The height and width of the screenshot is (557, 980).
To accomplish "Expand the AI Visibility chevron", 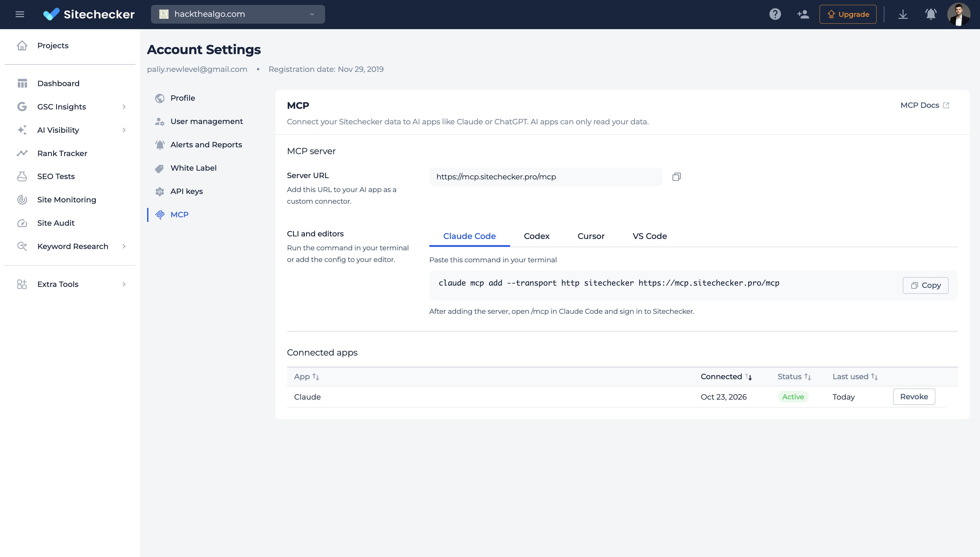I will [124, 130].
